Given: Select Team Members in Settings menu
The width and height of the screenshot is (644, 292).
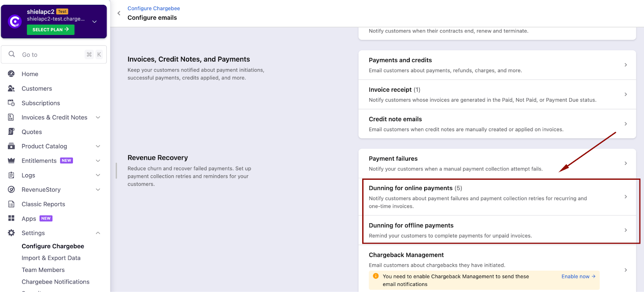Looking at the screenshot, I should click(x=43, y=270).
